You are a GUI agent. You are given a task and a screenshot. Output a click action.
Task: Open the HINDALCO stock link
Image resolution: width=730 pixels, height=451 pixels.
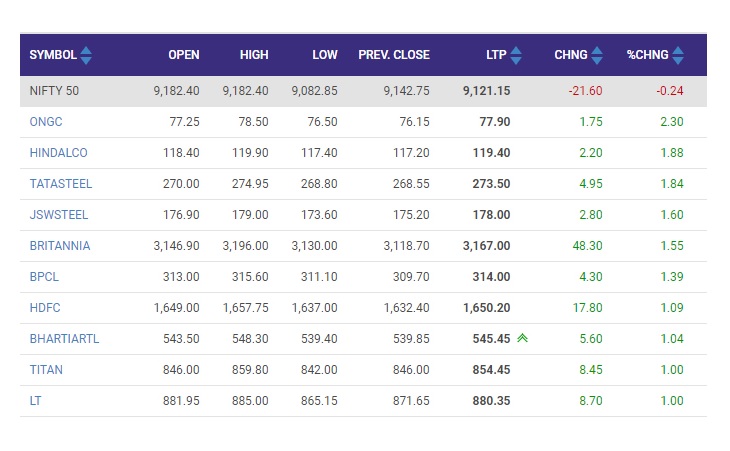point(58,153)
